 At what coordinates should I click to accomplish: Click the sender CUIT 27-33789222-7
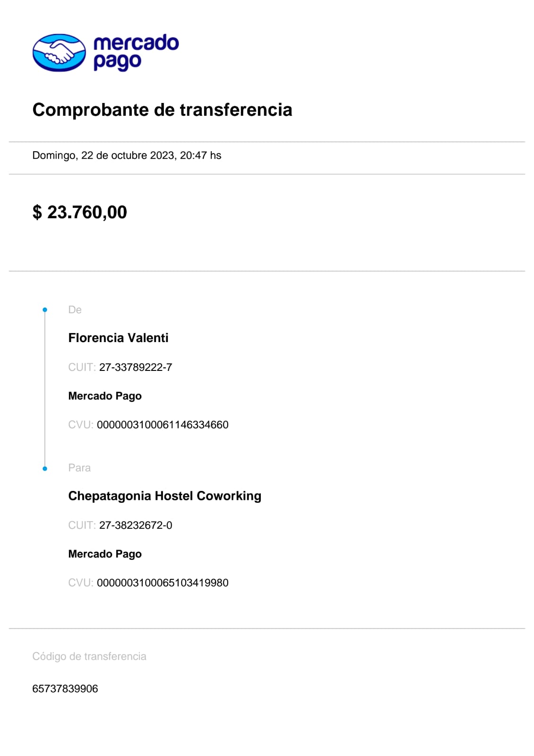(x=135, y=367)
